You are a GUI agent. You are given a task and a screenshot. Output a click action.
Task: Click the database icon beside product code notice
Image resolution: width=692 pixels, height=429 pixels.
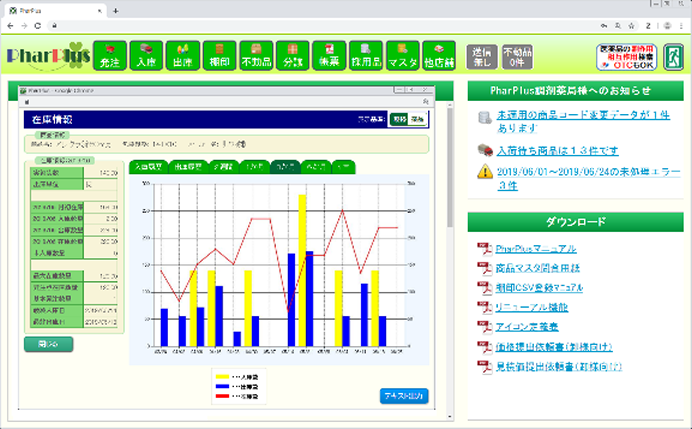[x=485, y=117]
